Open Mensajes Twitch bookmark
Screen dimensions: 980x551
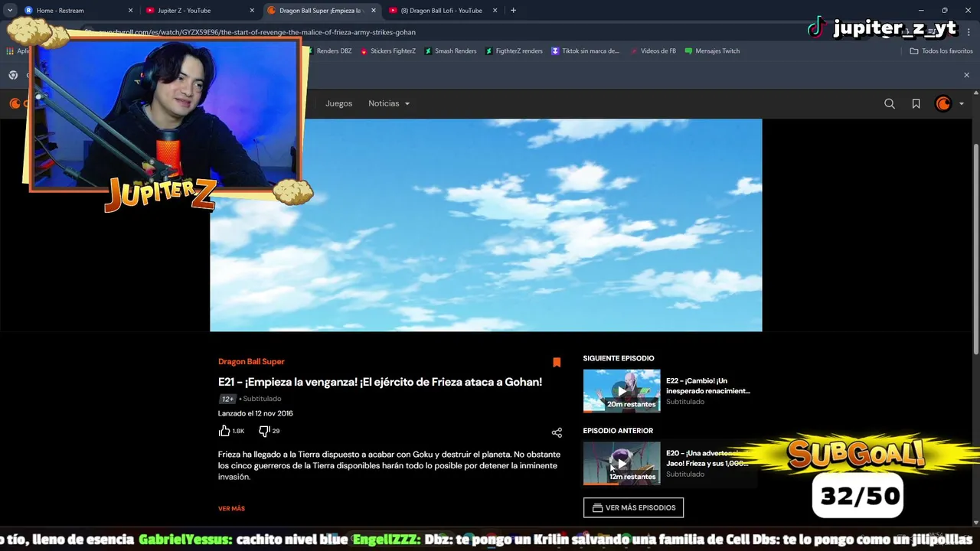(712, 51)
